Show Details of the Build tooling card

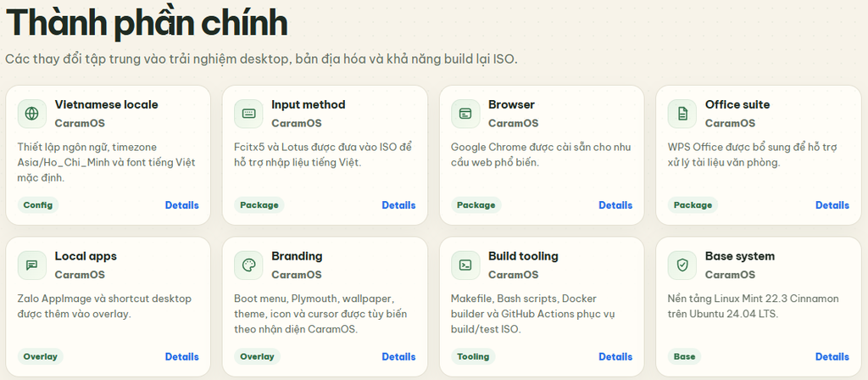[615, 357]
